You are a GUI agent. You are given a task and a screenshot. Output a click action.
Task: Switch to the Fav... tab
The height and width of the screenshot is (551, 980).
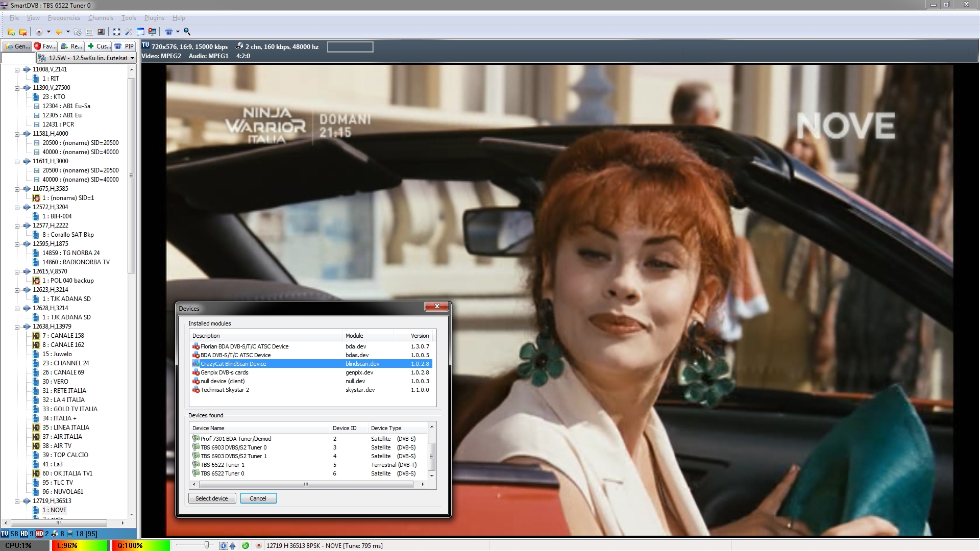pos(45,46)
